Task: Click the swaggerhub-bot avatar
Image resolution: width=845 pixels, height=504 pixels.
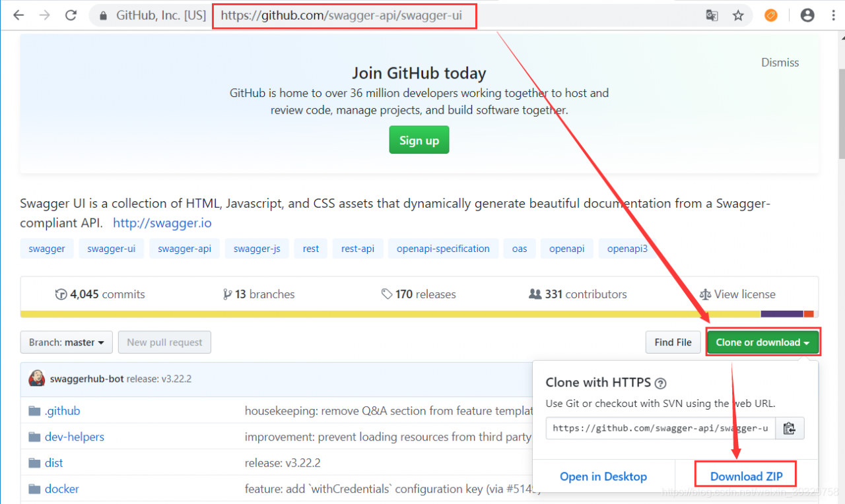Action: pyautogui.click(x=37, y=379)
